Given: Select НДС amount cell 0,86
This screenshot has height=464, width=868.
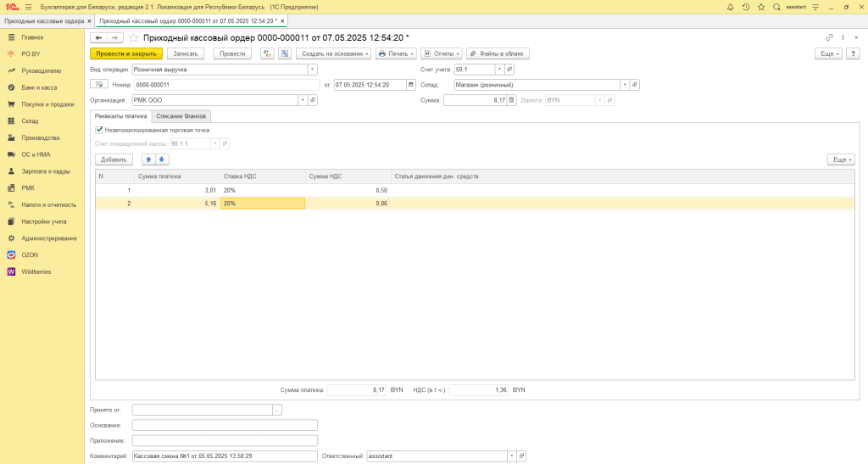Looking at the screenshot, I should coord(348,204).
